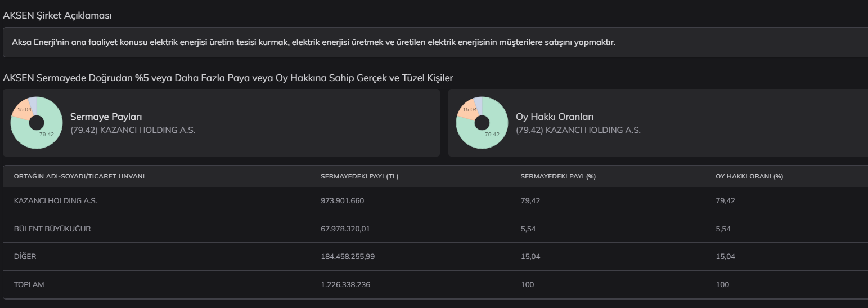Click KAZANCI HOLDING's 79,42 voting right percent

coord(725,201)
